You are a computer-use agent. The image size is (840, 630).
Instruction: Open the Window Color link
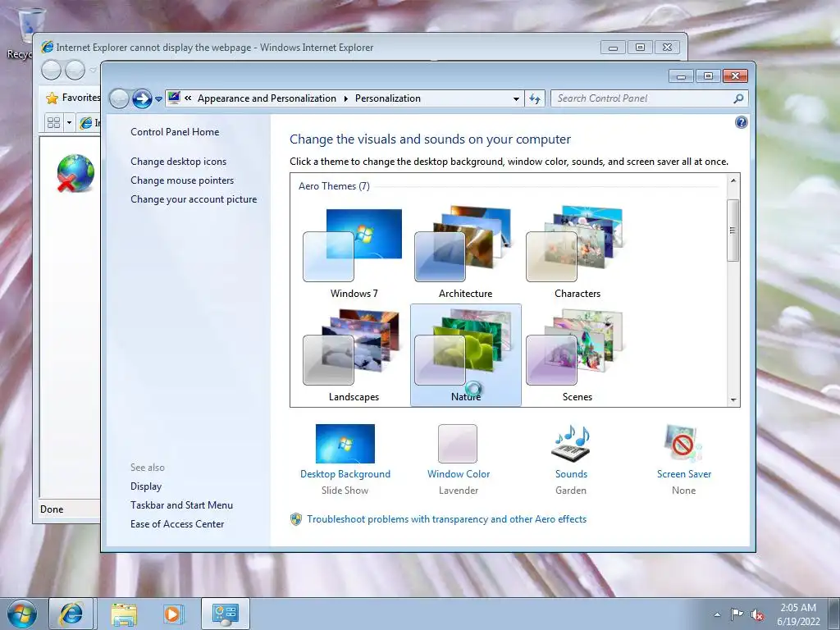click(x=459, y=474)
